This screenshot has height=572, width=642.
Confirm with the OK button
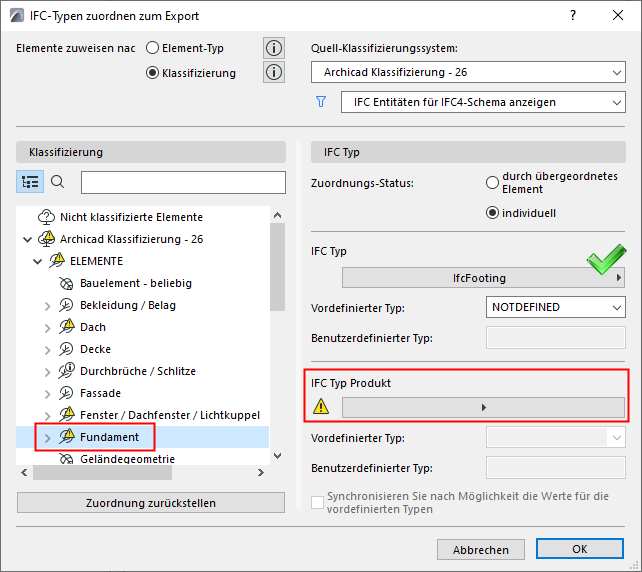[580, 549]
